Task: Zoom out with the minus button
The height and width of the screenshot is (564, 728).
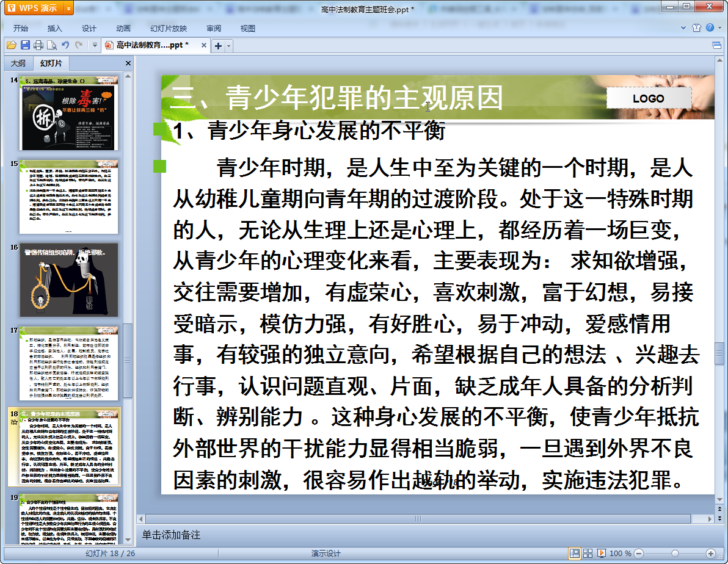Action: (639, 554)
